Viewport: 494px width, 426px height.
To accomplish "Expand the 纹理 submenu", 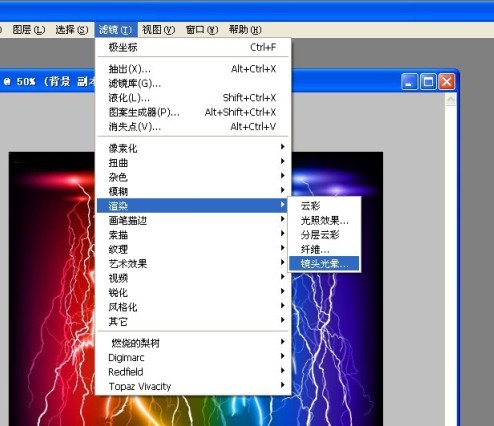I will pyautogui.click(x=193, y=249).
